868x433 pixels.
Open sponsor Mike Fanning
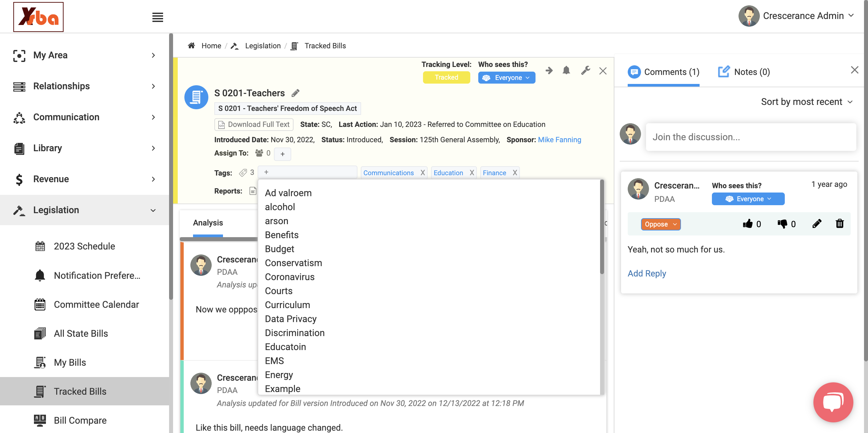coord(559,140)
